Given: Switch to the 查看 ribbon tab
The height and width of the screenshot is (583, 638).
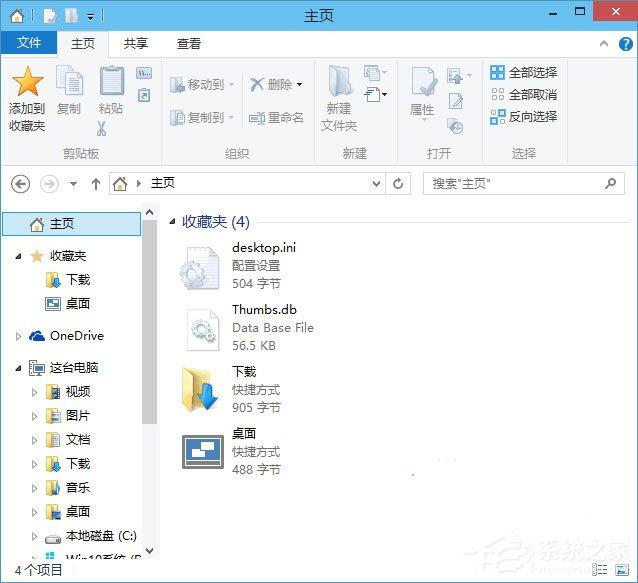Looking at the screenshot, I should click(x=189, y=44).
